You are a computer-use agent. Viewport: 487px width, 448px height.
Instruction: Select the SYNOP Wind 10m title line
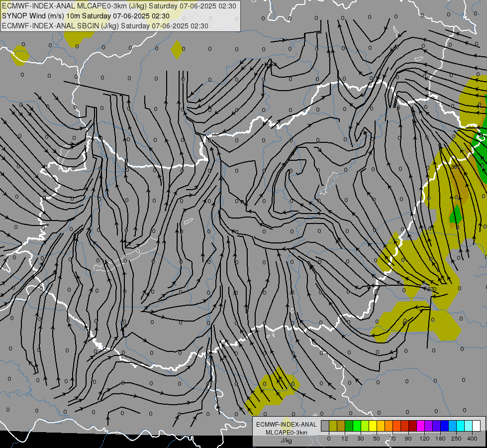pos(86,16)
